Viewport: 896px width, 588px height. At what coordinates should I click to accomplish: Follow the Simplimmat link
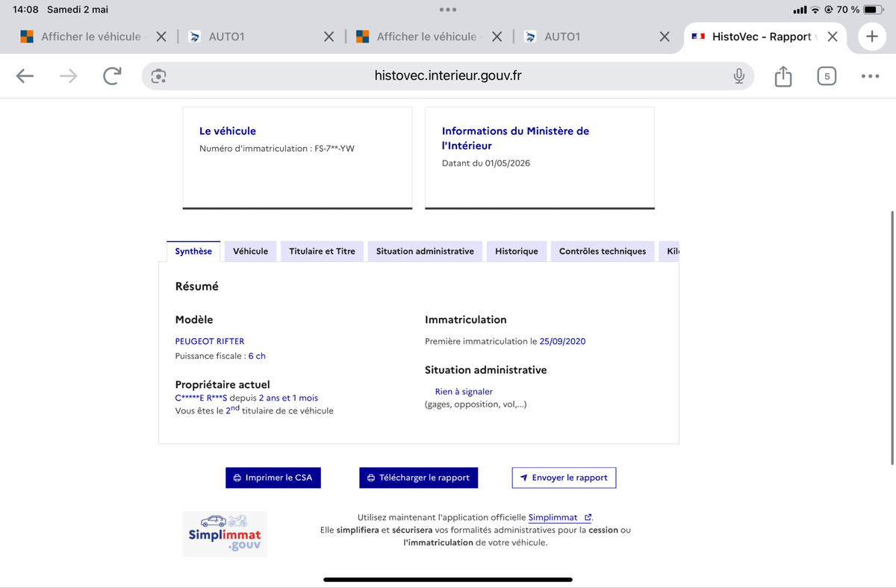(560, 517)
